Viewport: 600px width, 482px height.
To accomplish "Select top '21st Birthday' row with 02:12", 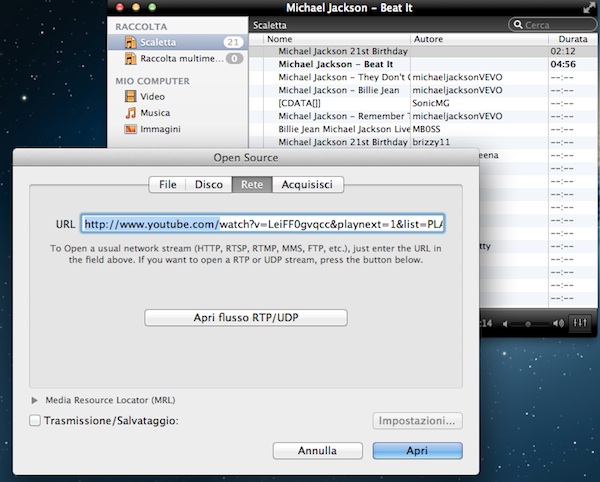I will coord(423,51).
